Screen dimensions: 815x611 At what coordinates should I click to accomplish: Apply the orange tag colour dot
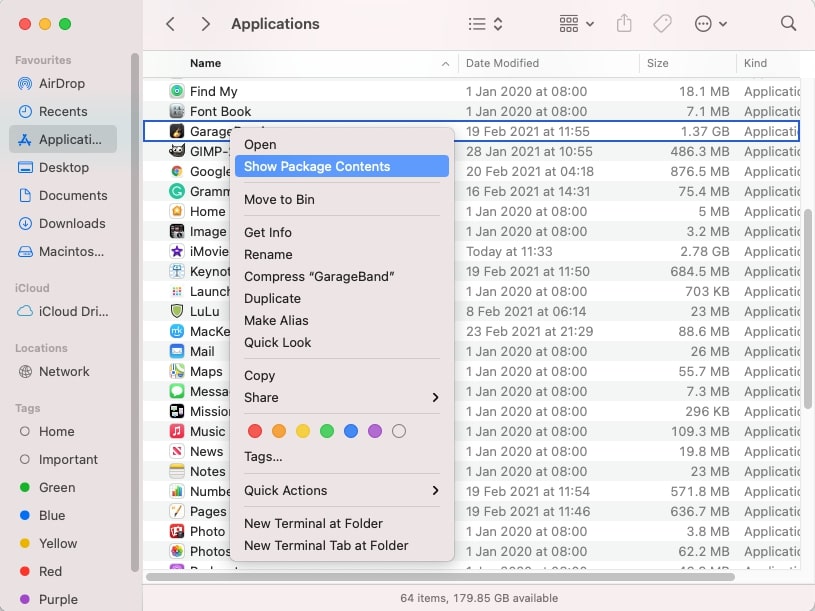(x=279, y=431)
